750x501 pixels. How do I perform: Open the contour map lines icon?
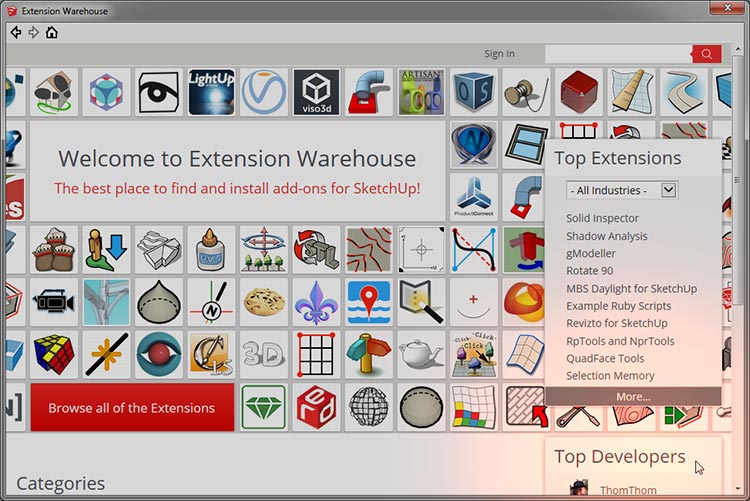coord(369,249)
